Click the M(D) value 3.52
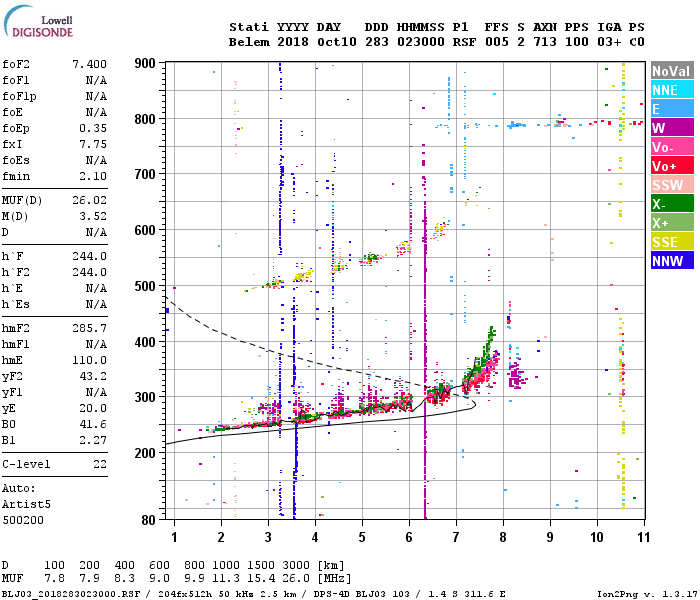 [93, 216]
